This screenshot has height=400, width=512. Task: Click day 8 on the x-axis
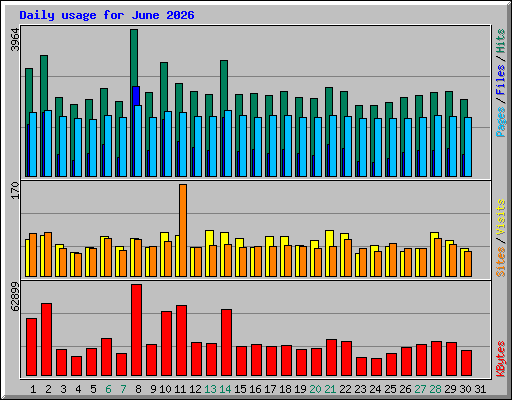(x=138, y=389)
